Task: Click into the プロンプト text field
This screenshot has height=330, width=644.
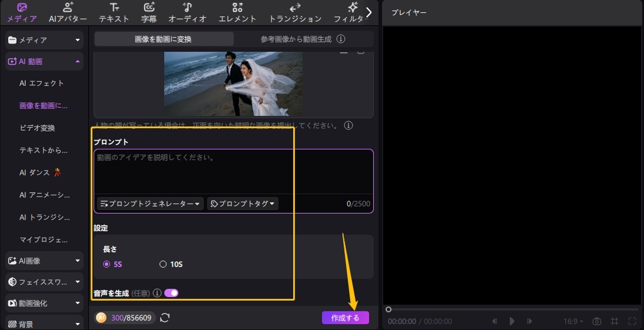Action: point(233,172)
